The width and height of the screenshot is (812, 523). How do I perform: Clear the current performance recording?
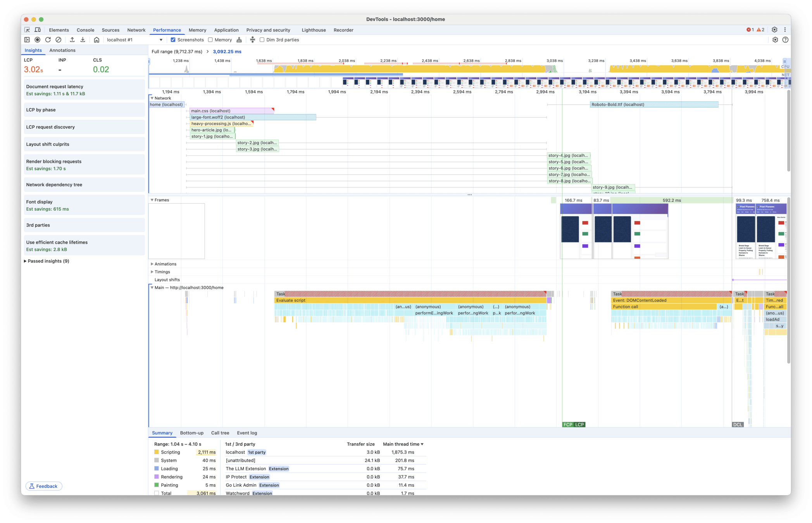[x=59, y=40]
